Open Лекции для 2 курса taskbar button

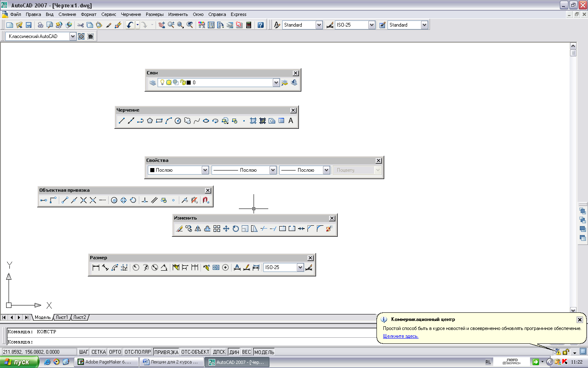[x=171, y=362]
